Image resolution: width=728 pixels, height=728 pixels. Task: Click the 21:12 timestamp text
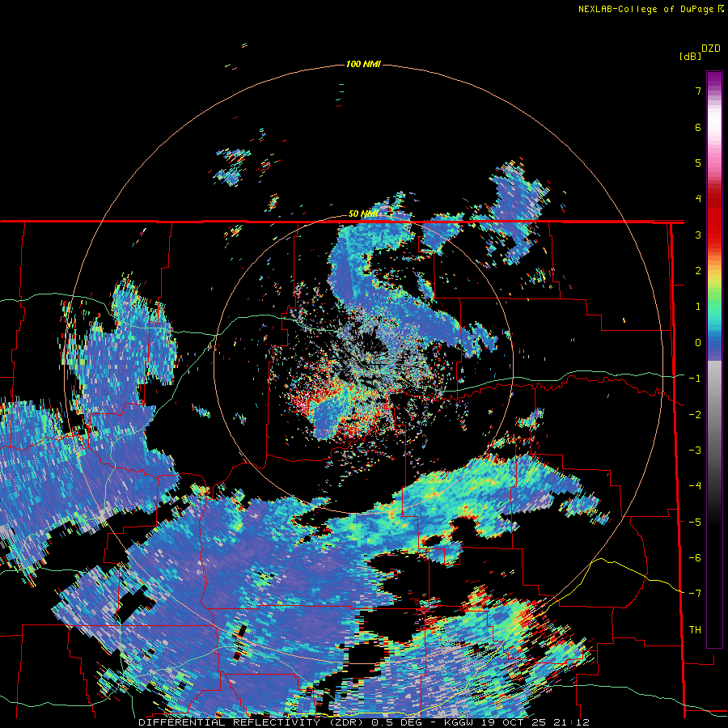572,722
